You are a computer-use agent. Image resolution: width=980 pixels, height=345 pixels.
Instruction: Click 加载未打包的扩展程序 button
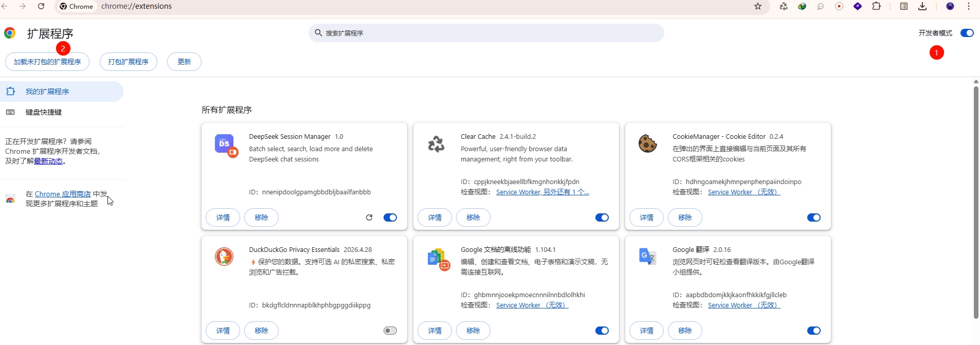(47, 62)
